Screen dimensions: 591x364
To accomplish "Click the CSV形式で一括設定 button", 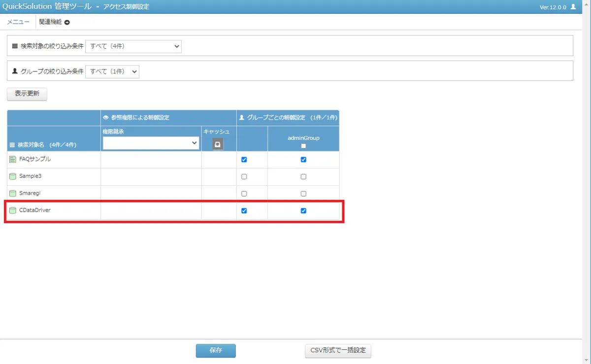I will [338, 351].
